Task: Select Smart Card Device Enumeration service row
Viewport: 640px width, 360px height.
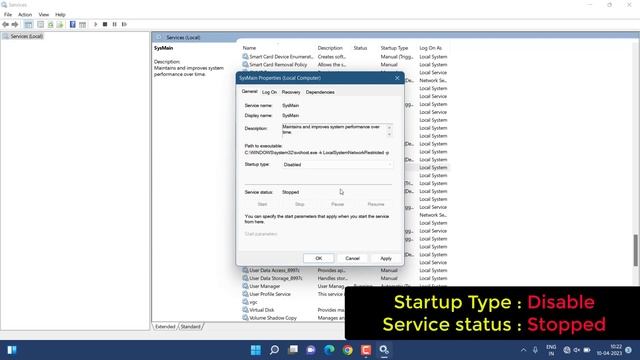Action: click(345, 57)
